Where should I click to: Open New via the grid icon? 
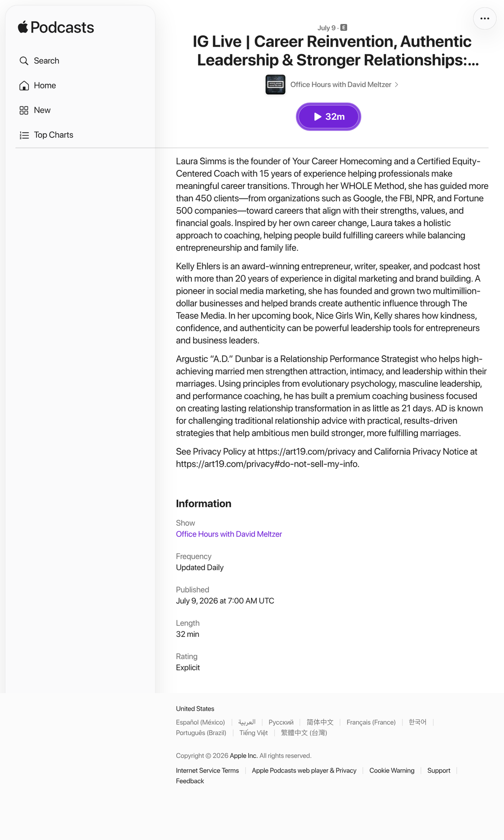(x=24, y=110)
